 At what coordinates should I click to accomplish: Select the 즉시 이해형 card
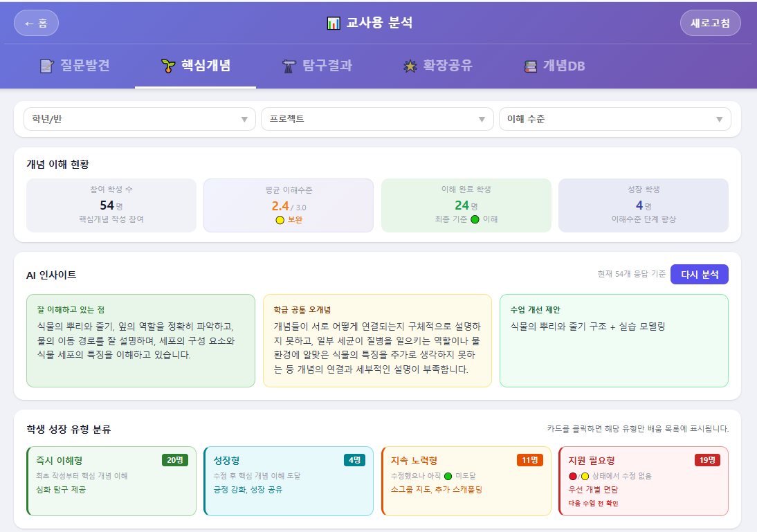point(111,481)
